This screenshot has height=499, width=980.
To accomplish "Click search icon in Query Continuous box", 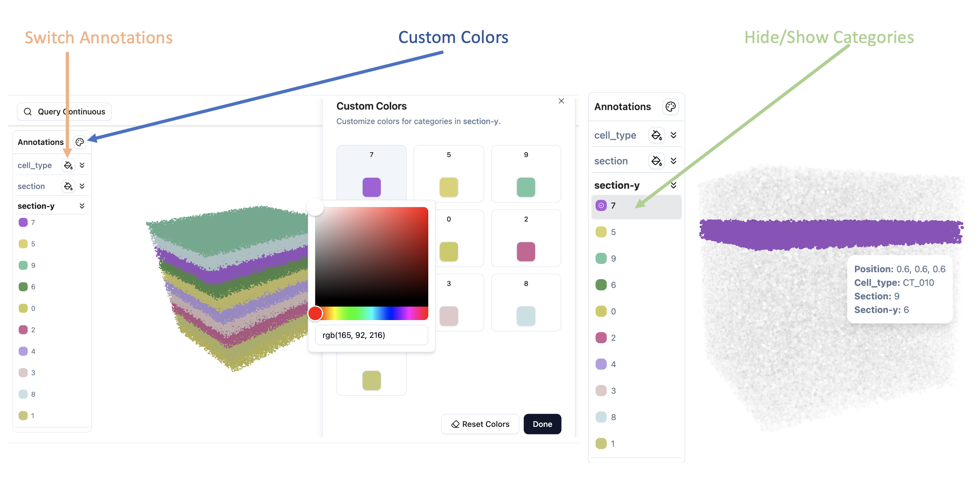I will [28, 112].
